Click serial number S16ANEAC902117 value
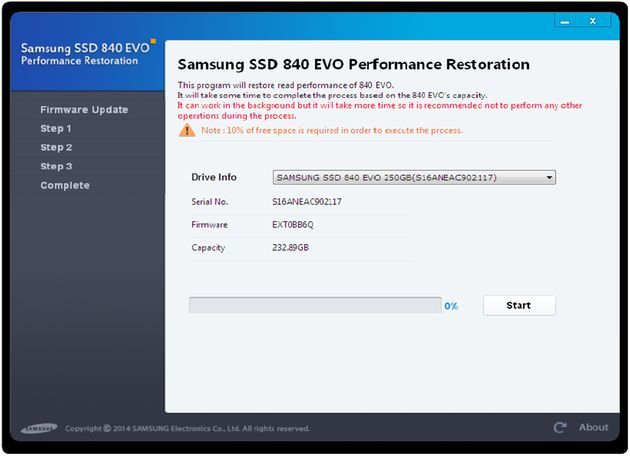Image resolution: width=630 pixels, height=456 pixels. [x=307, y=202]
